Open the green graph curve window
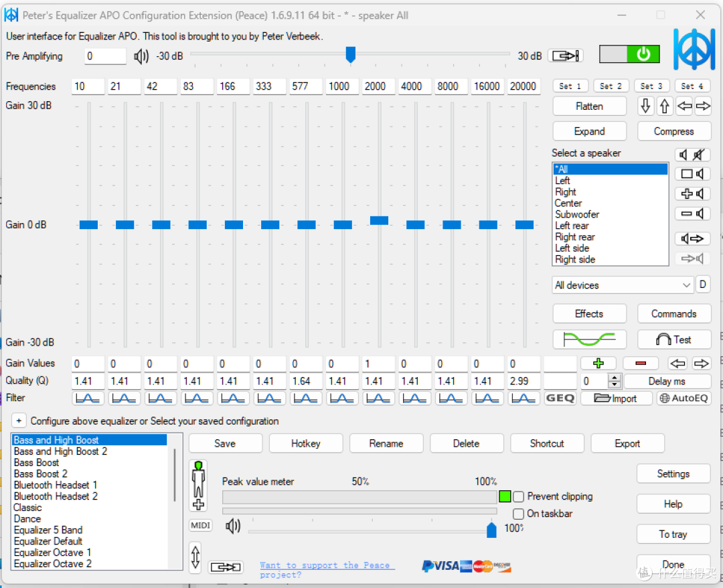This screenshot has width=723, height=588. [589, 340]
